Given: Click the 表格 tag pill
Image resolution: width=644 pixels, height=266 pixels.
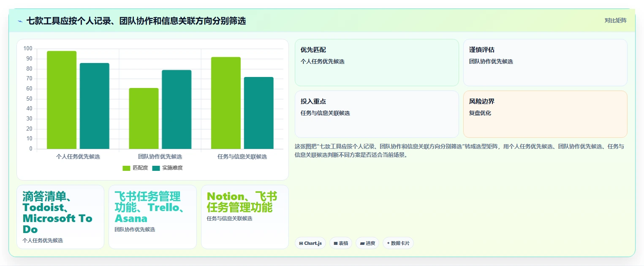Looking at the screenshot, I should pos(341,243).
